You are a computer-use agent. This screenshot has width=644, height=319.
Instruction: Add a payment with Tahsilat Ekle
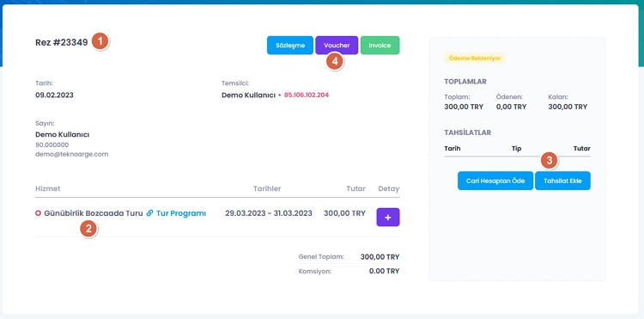coord(562,181)
